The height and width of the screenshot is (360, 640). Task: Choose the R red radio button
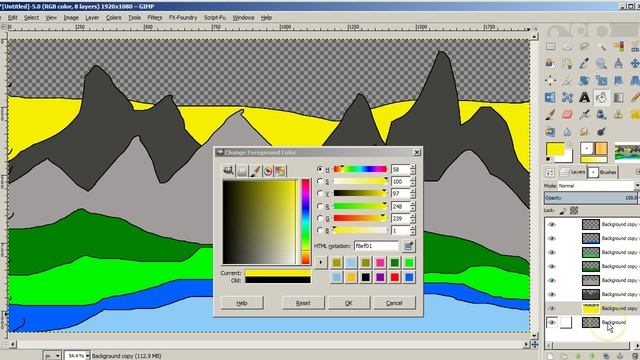[320, 206]
